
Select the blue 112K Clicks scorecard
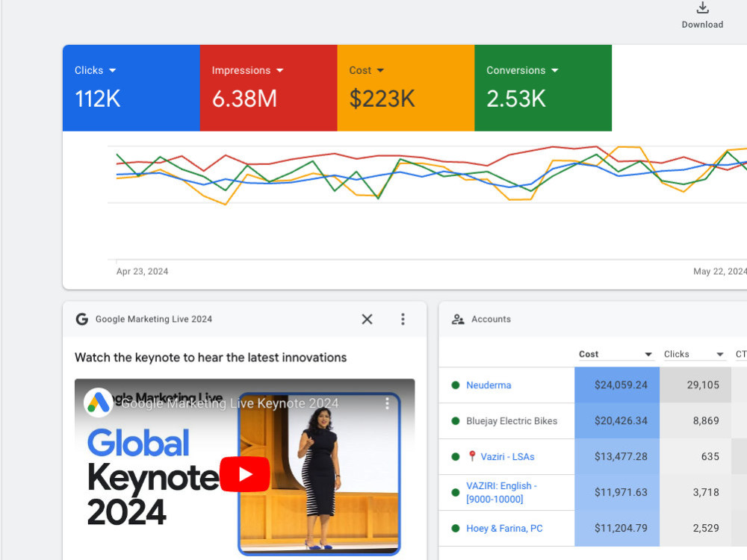coord(131,88)
